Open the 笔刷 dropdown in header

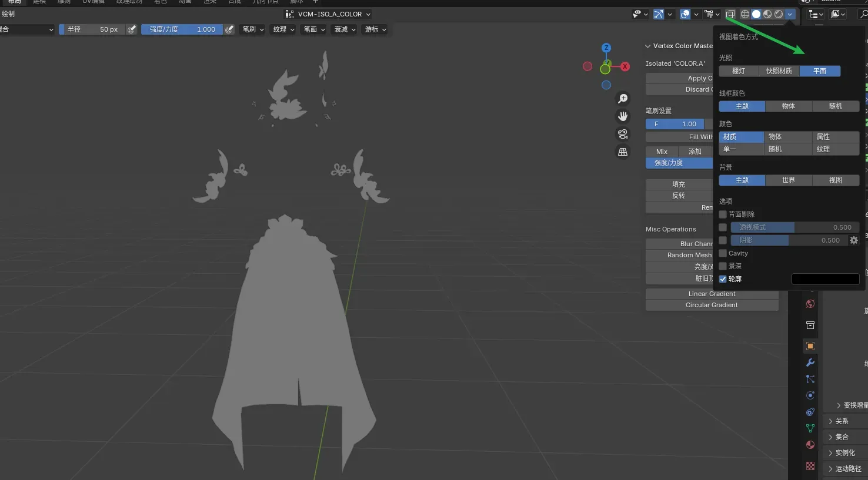253,29
